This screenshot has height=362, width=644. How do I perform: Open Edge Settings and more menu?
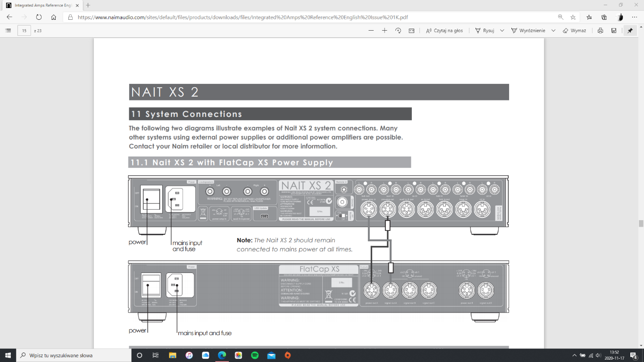coord(635,17)
